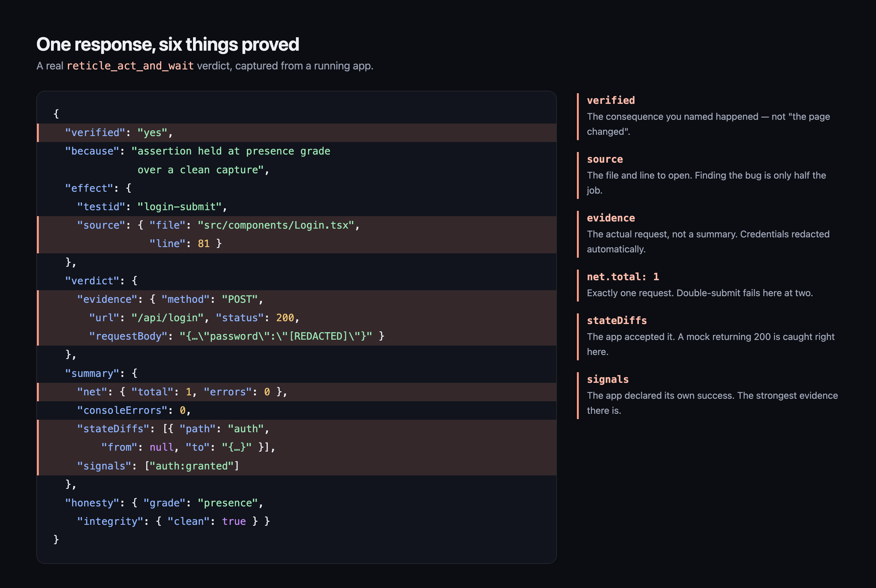The image size is (876, 588).
Task: Click the "verified" annotation title on the right
Action: [x=611, y=100]
